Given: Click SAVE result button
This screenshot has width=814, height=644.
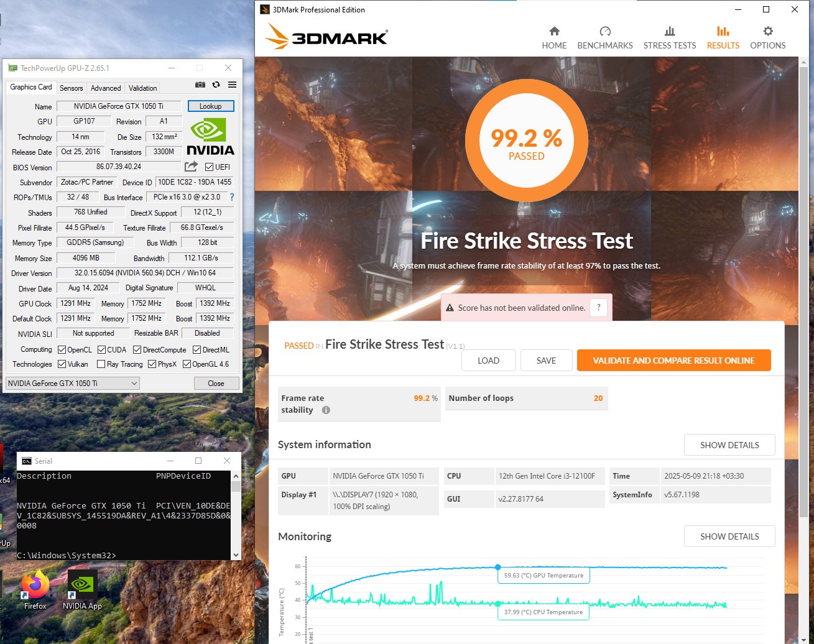Looking at the screenshot, I should (546, 361).
